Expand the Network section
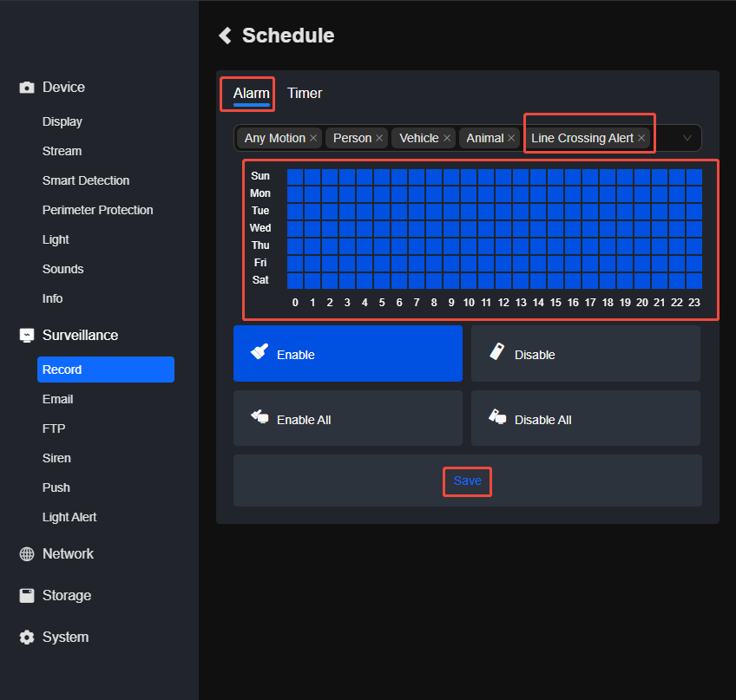Viewport: 736px width, 700px height. [68, 554]
